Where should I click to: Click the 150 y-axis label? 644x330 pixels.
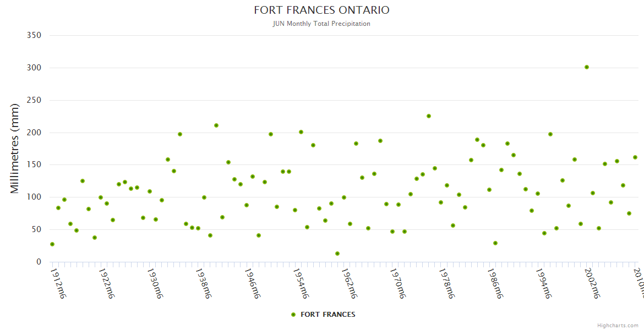[34, 165]
